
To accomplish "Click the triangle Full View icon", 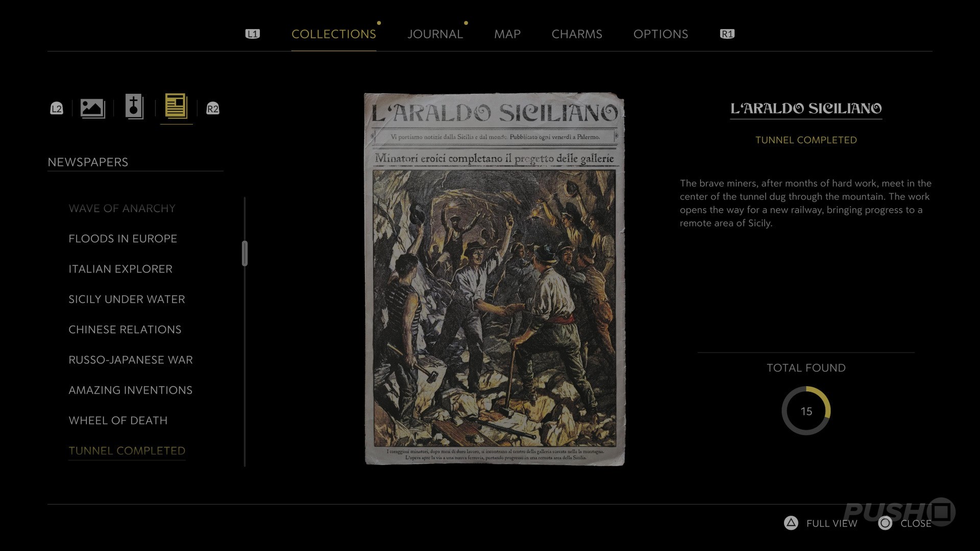I will tap(791, 523).
